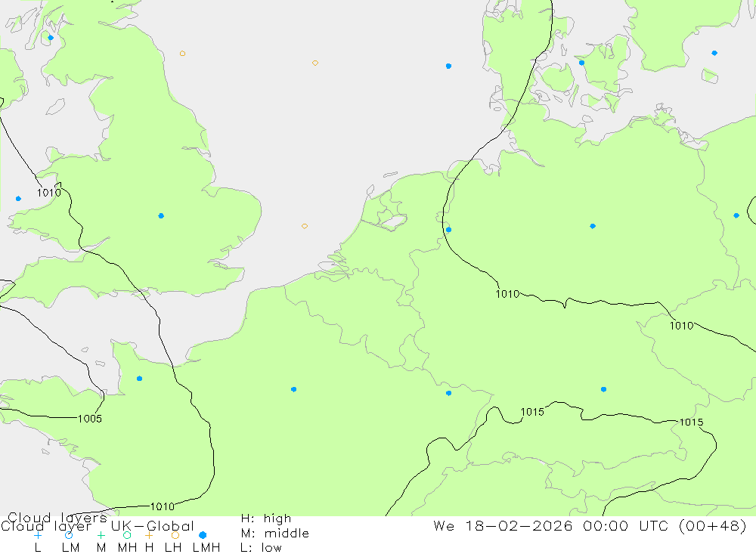Click the 1015 isobar label over southwest Germany

tap(532, 412)
